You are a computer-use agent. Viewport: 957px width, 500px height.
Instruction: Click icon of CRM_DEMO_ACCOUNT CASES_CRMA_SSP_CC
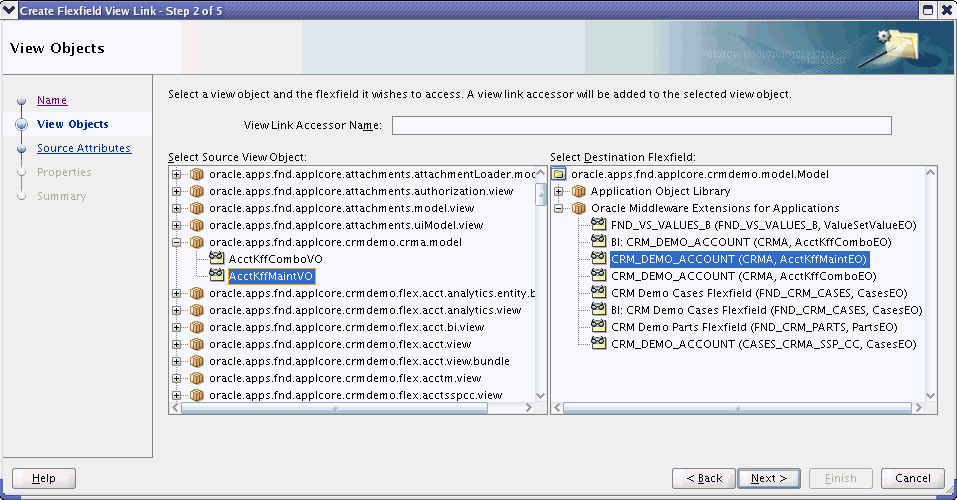pos(599,344)
